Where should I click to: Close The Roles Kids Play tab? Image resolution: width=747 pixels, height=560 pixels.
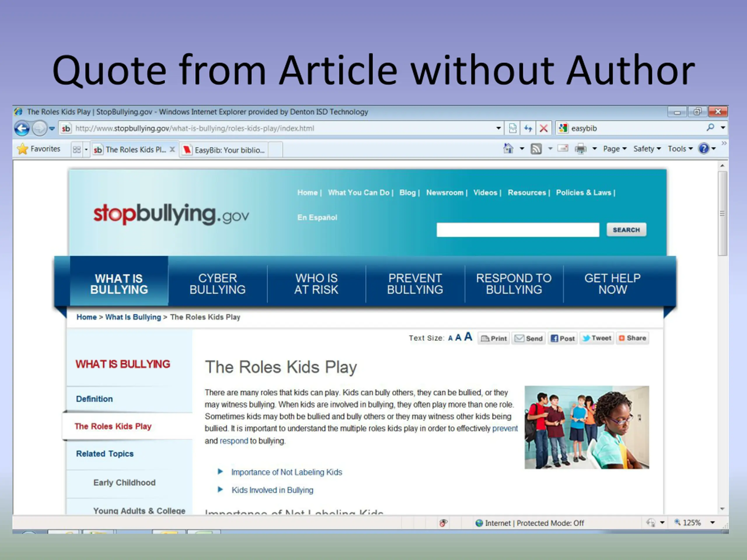172,149
